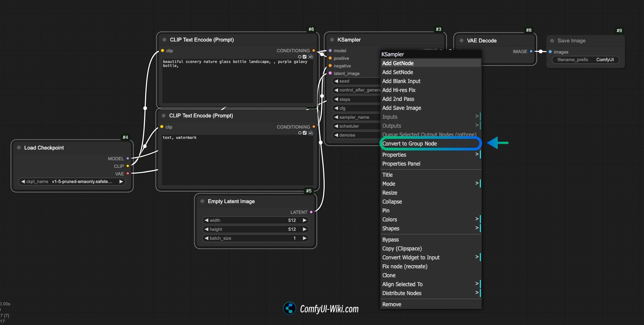This screenshot has width=644, height=325.
Task: Click the scheduler widget on KSampler
Action: coord(356,126)
